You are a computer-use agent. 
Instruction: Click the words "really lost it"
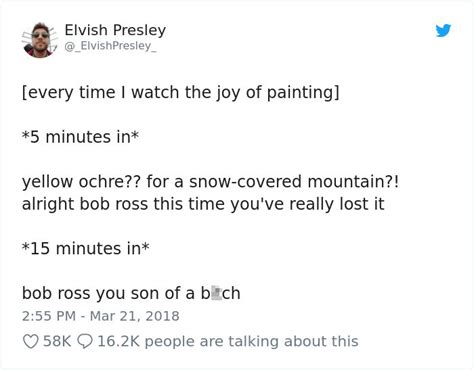(337, 204)
